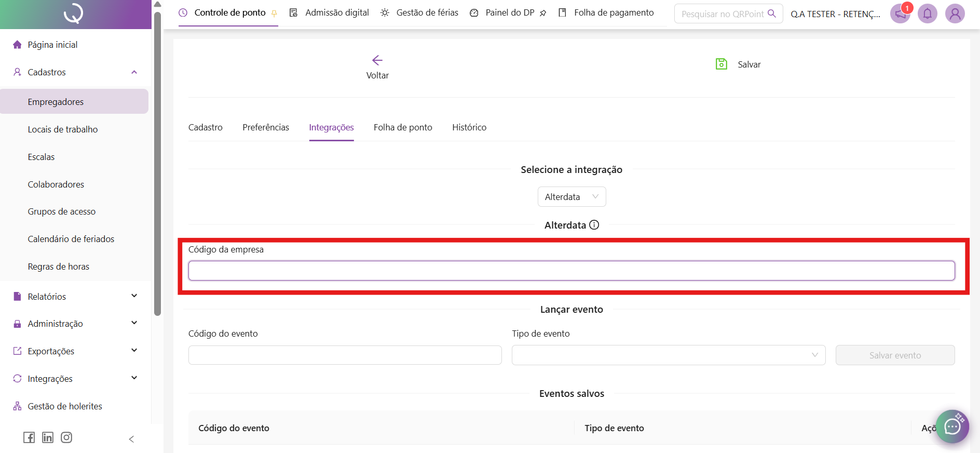Switch to the Preferências tab
Screen dimensions: 980x453
tap(266, 127)
